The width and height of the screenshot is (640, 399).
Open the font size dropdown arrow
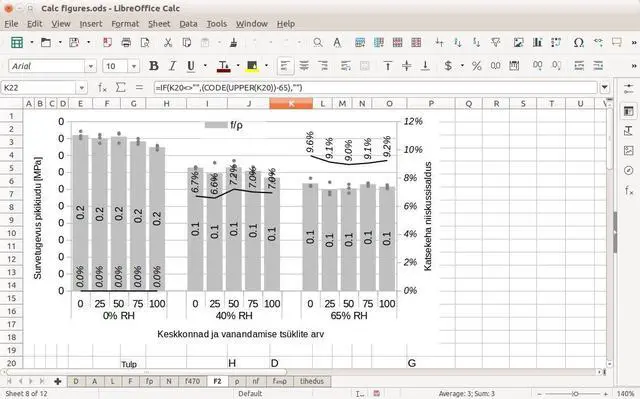[133, 66]
